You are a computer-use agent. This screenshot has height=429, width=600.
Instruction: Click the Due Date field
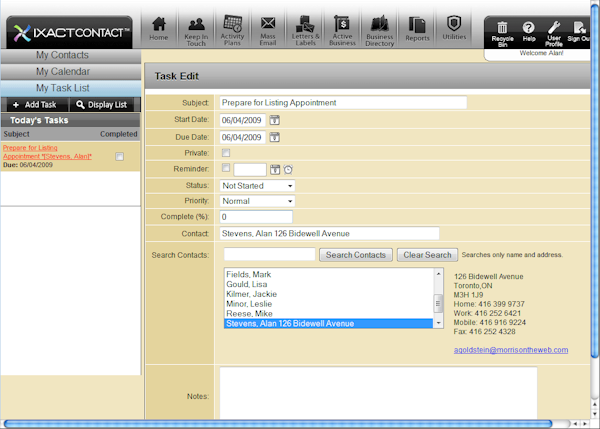(243, 137)
